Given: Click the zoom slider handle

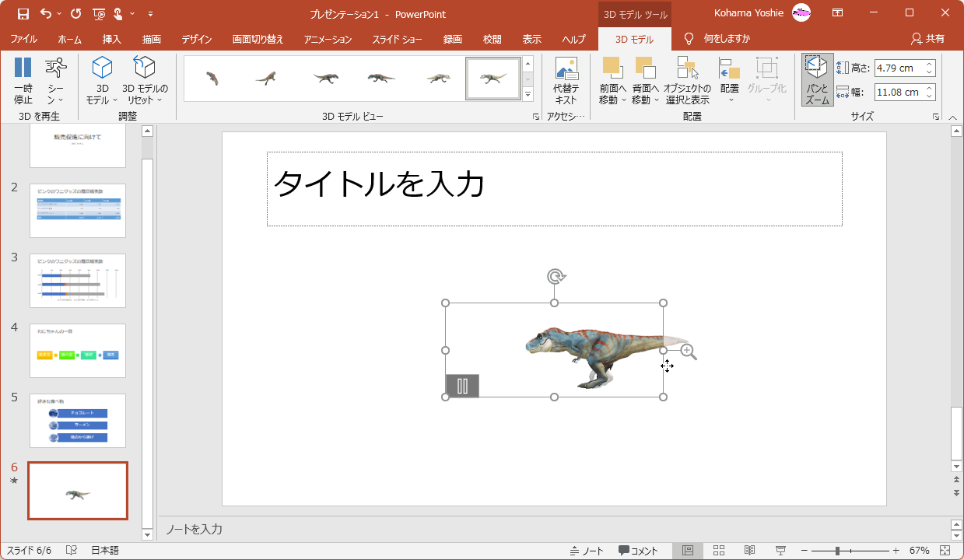Looking at the screenshot, I should pyautogui.click(x=837, y=551).
